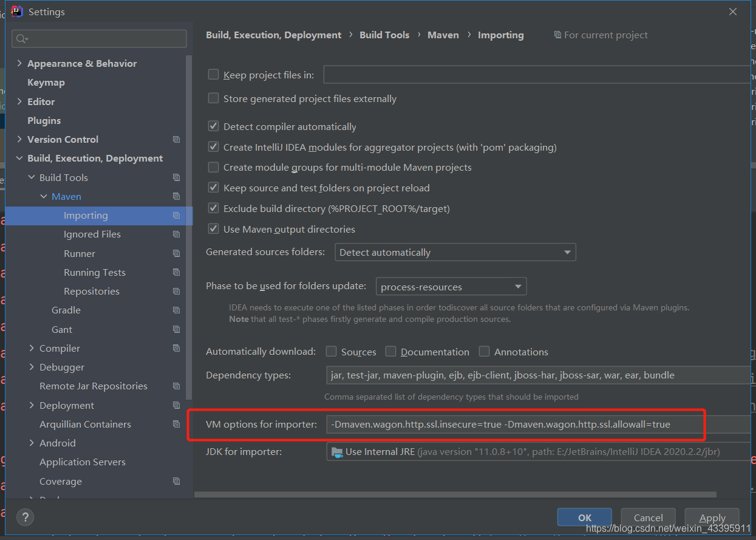Check Create module groups for multi-module projects
This screenshot has height=540, width=756.
(213, 167)
